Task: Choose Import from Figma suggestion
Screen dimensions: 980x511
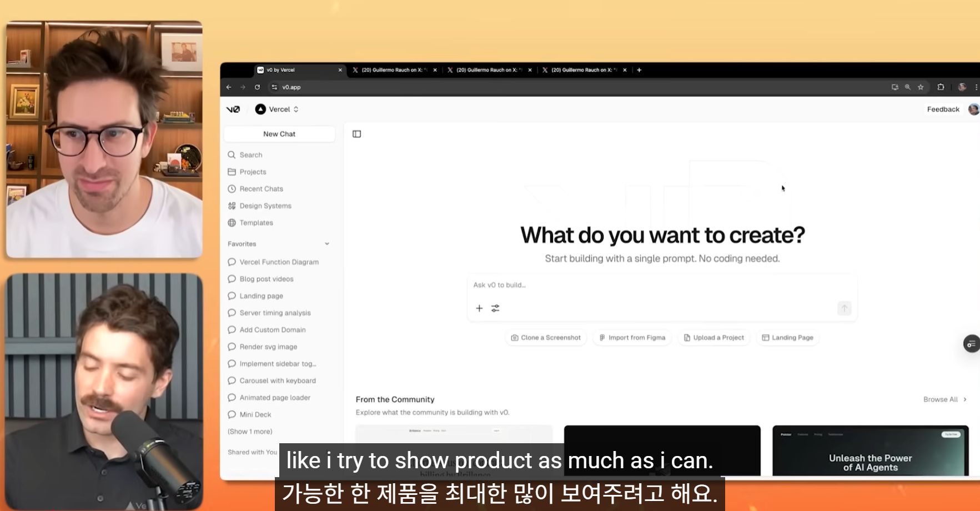Action: point(632,338)
